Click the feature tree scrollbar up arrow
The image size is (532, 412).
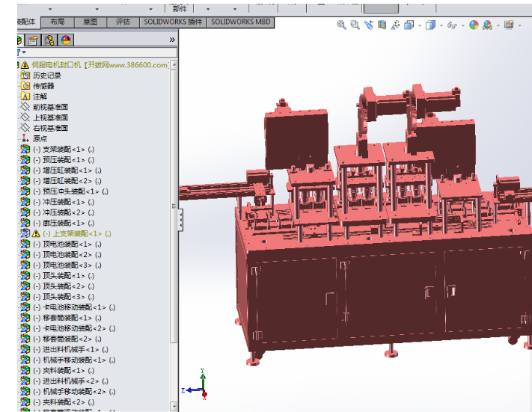coord(174,65)
